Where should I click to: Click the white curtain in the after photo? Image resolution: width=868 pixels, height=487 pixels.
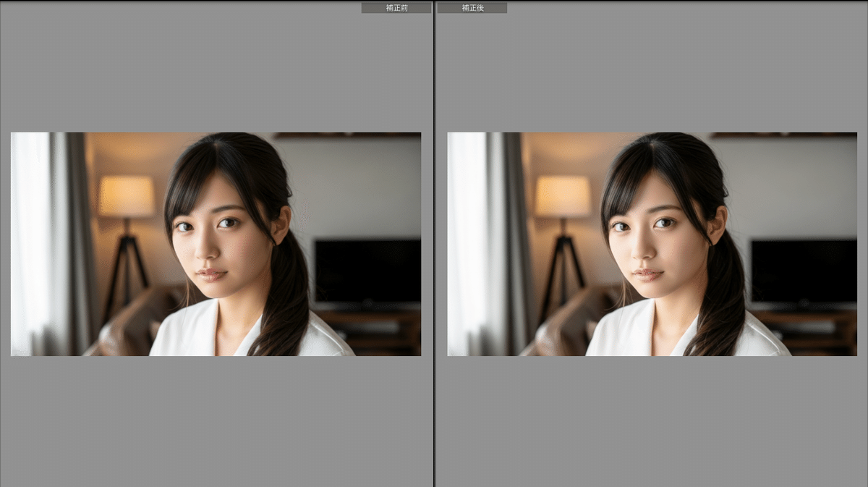467,239
